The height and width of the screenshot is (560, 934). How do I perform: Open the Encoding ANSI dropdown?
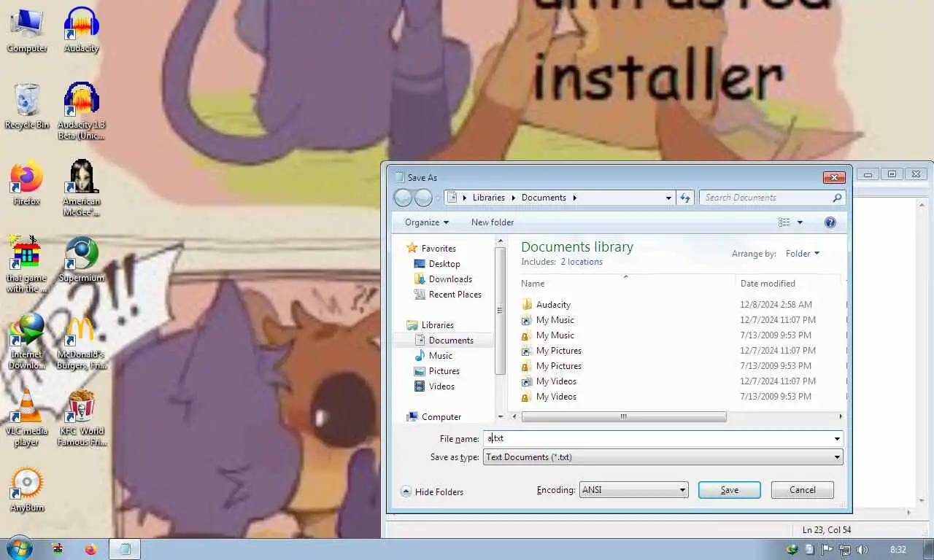coord(633,490)
